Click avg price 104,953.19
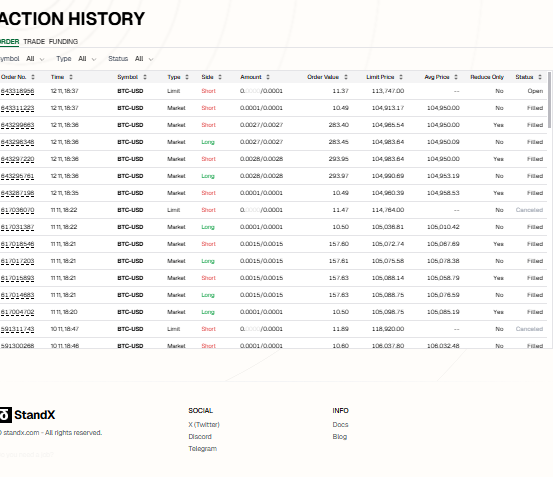 [x=443, y=176]
